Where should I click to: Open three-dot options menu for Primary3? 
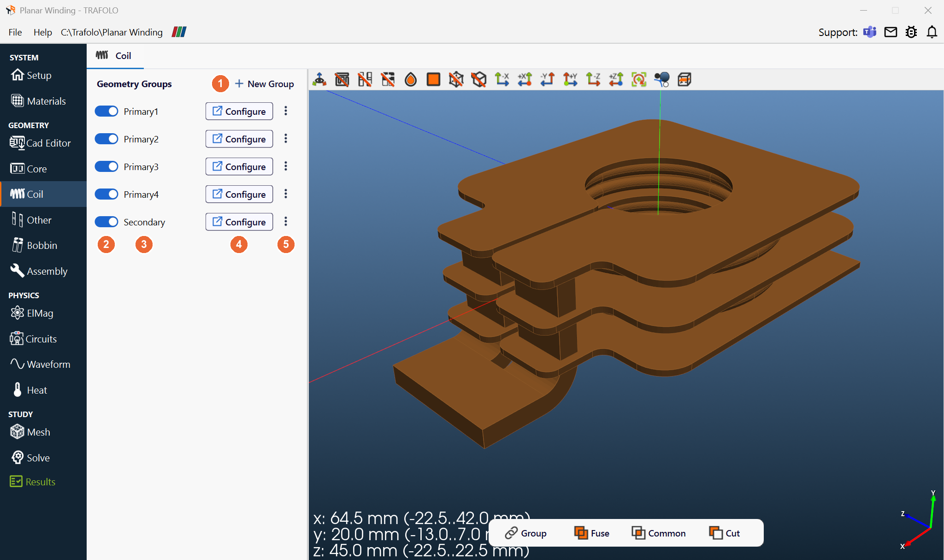[286, 166]
